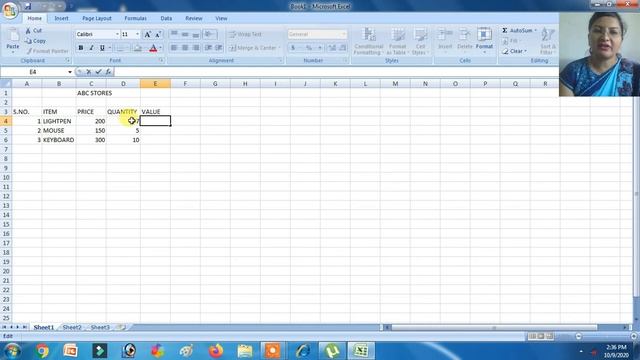Switch to Sheet2 worksheet tab
Image resolution: width=640 pixels, height=360 pixels.
pos(72,327)
